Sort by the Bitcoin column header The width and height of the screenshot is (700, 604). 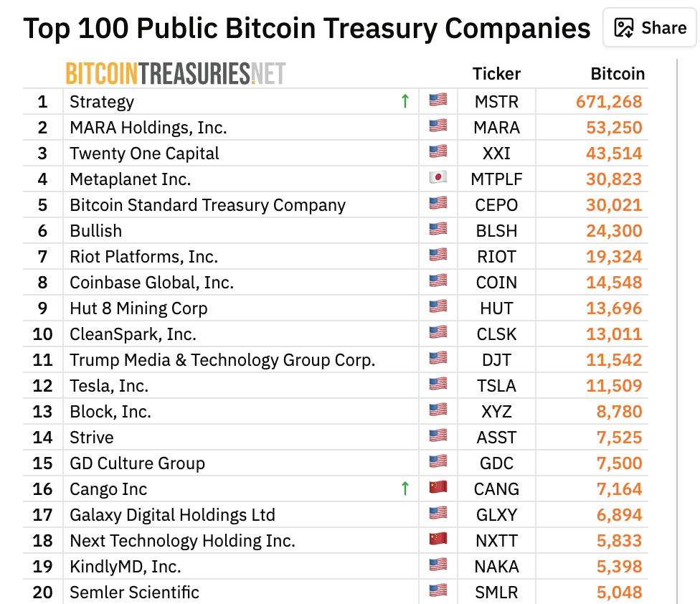[619, 74]
